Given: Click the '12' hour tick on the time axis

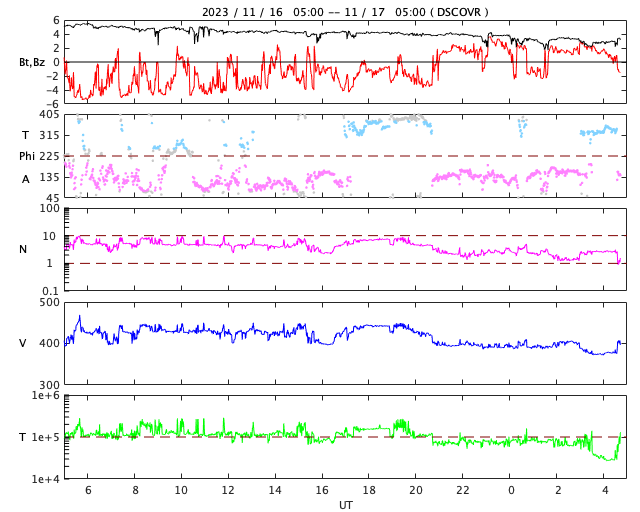Looking at the screenshot, I should (228, 490).
